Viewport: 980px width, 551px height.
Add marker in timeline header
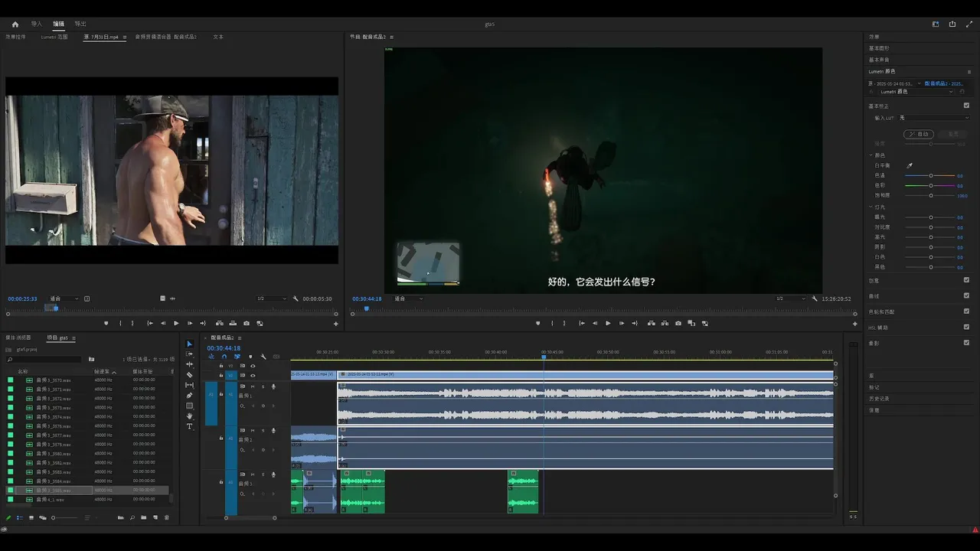tap(250, 357)
